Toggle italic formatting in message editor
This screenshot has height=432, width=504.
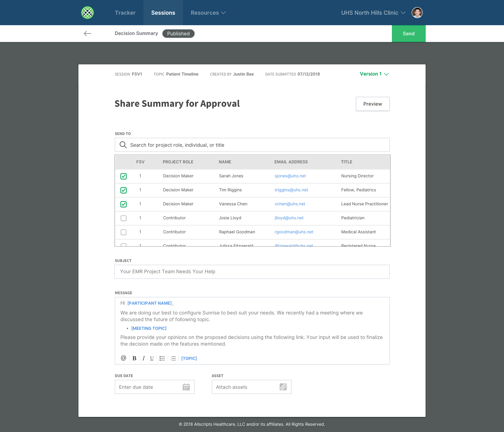(143, 358)
